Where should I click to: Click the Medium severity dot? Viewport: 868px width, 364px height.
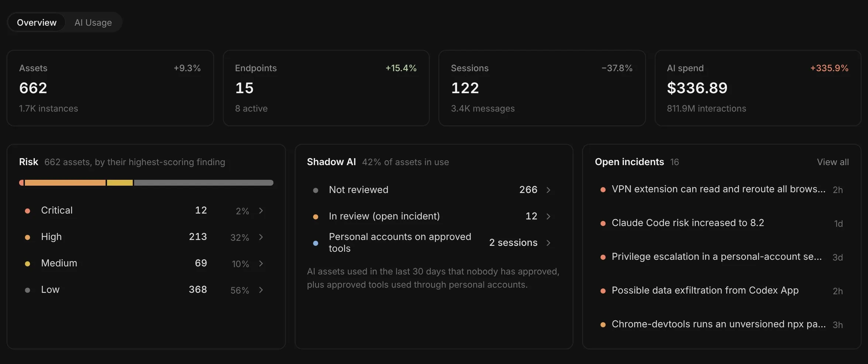click(27, 263)
